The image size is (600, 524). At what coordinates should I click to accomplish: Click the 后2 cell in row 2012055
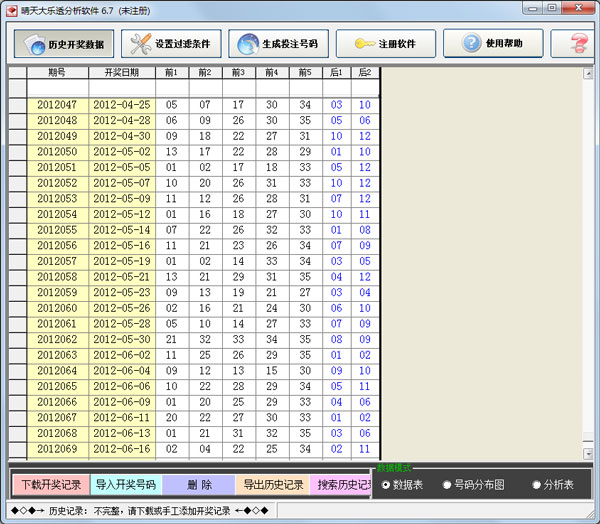pyautogui.click(x=365, y=230)
